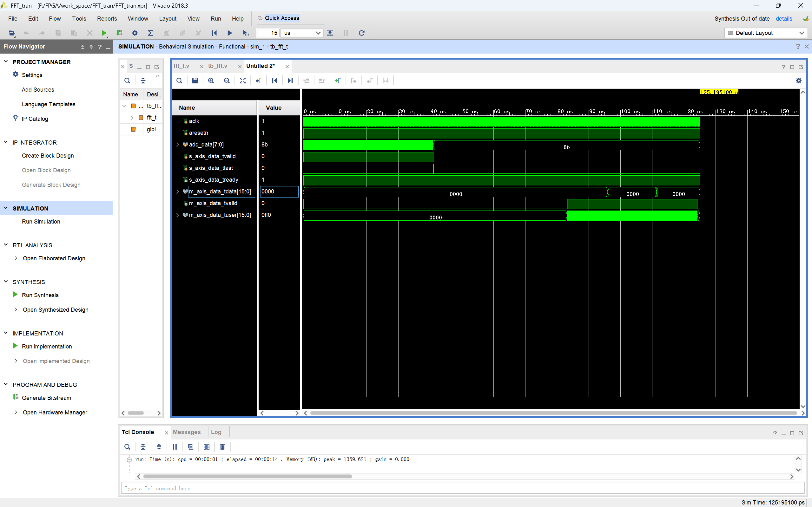Viewport: 812px width, 507px height.
Task: Click Go to Time 0 waveform icon
Action: (x=274, y=81)
